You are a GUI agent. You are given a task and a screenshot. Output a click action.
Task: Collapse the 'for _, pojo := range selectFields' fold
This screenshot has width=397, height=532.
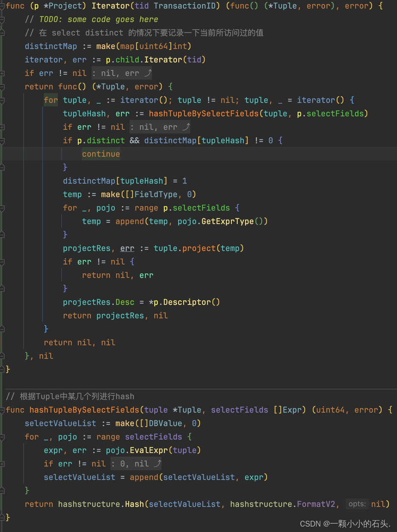point(2,437)
